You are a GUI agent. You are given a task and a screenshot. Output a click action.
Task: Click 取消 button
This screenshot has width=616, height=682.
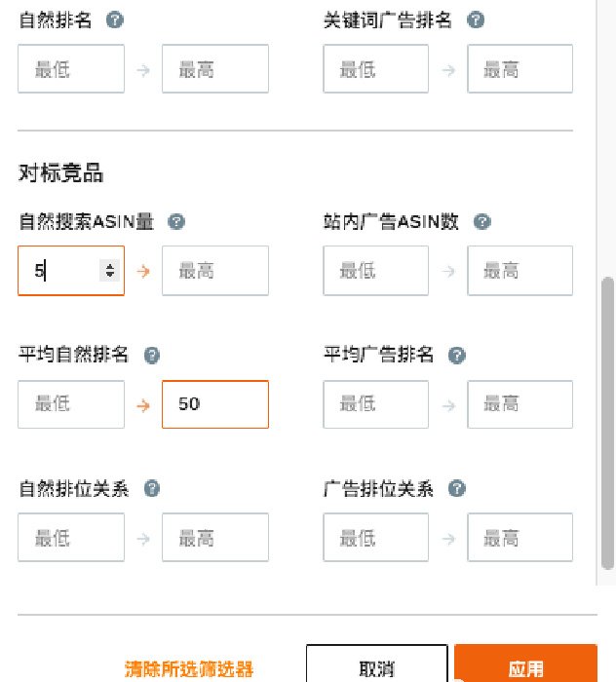pos(377,668)
